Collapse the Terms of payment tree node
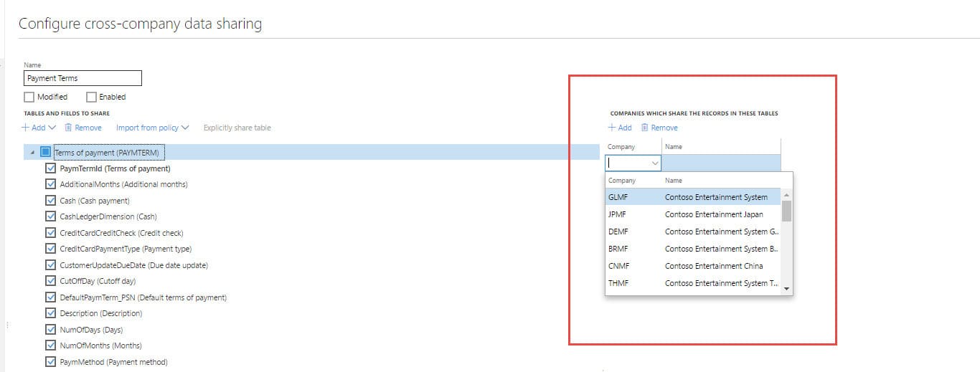The image size is (980, 372). click(32, 153)
